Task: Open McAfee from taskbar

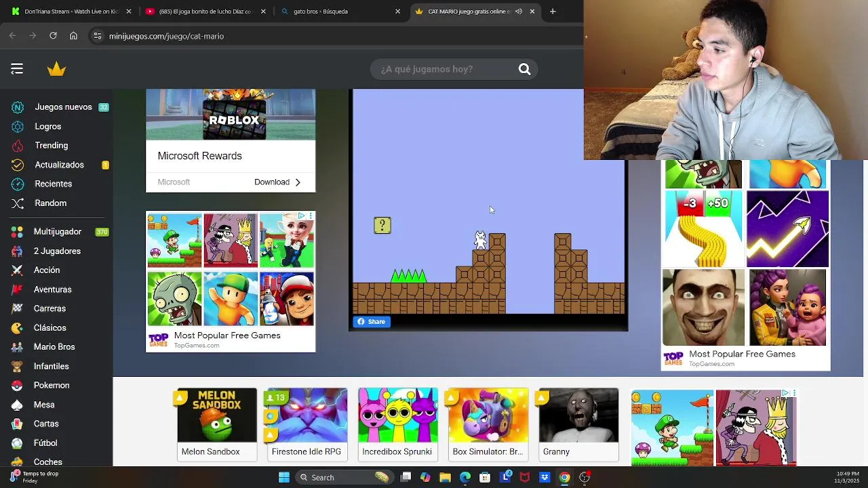Action: coord(524,477)
